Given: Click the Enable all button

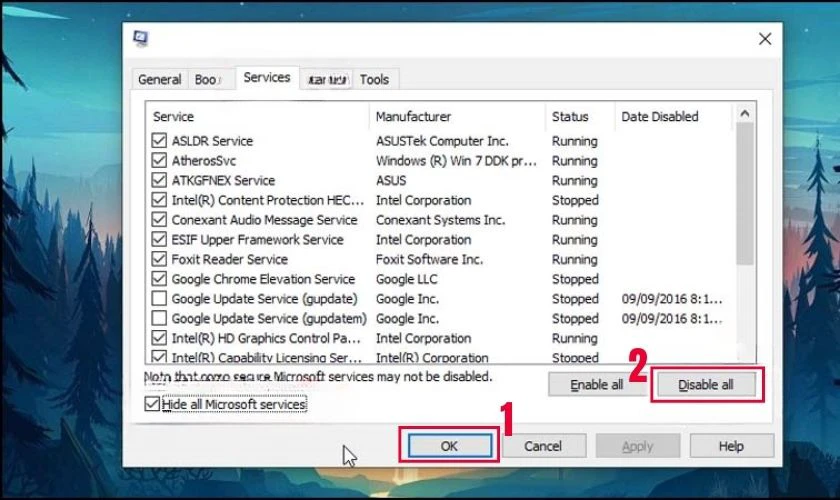Looking at the screenshot, I should tap(597, 385).
